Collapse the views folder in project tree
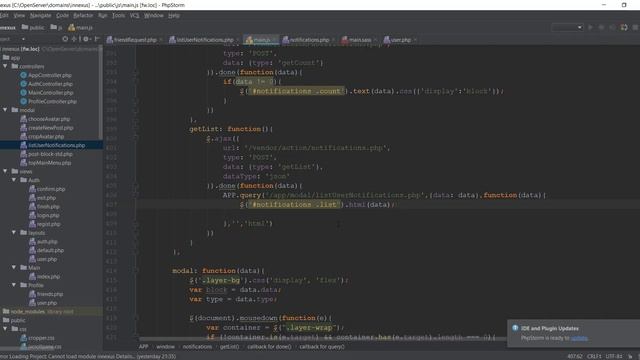 [5, 171]
